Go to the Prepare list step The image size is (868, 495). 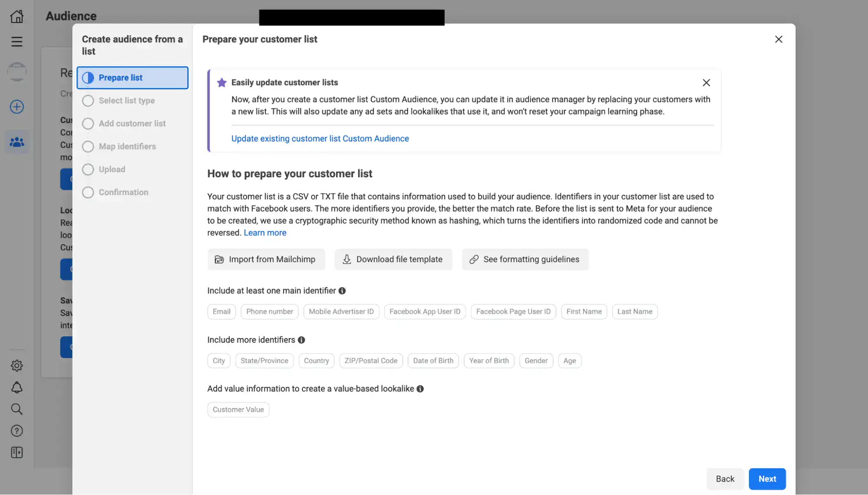pyautogui.click(x=132, y=78)
